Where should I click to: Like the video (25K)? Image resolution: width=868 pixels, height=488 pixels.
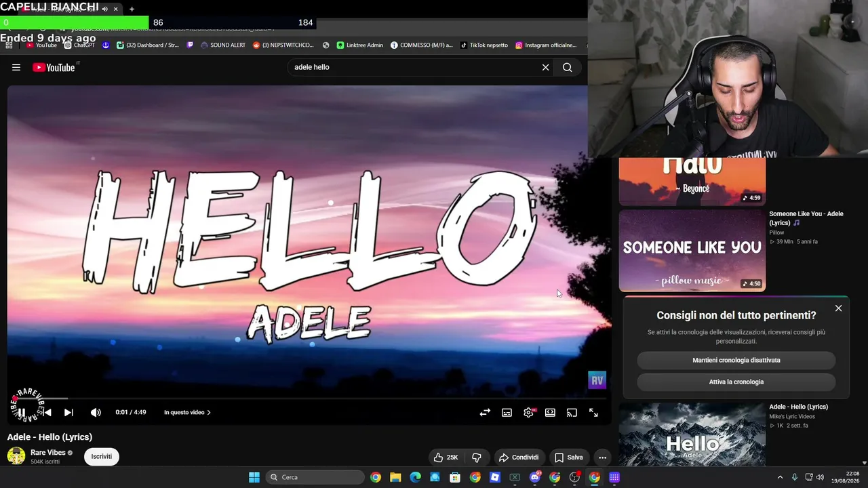click(x=446, y=457)
